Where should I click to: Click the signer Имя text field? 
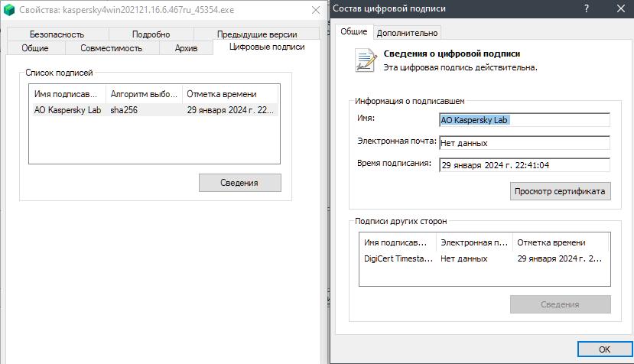pyautogui.click(x=524, y=120)
